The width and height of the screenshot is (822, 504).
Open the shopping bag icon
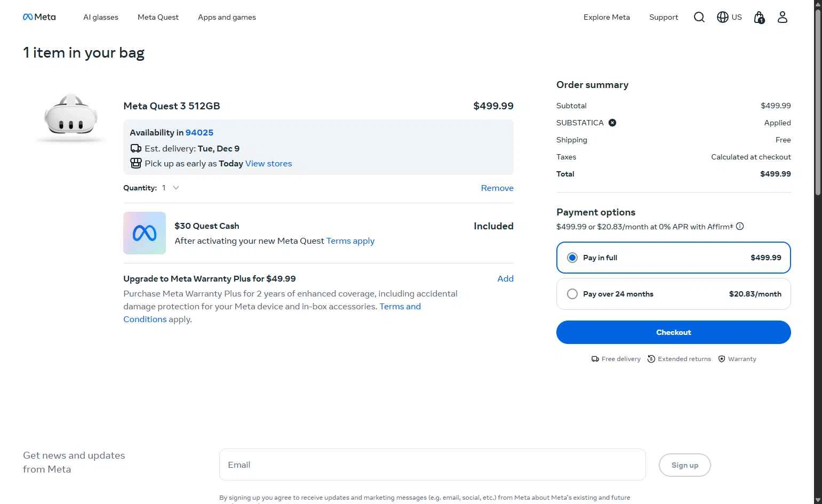759,18
